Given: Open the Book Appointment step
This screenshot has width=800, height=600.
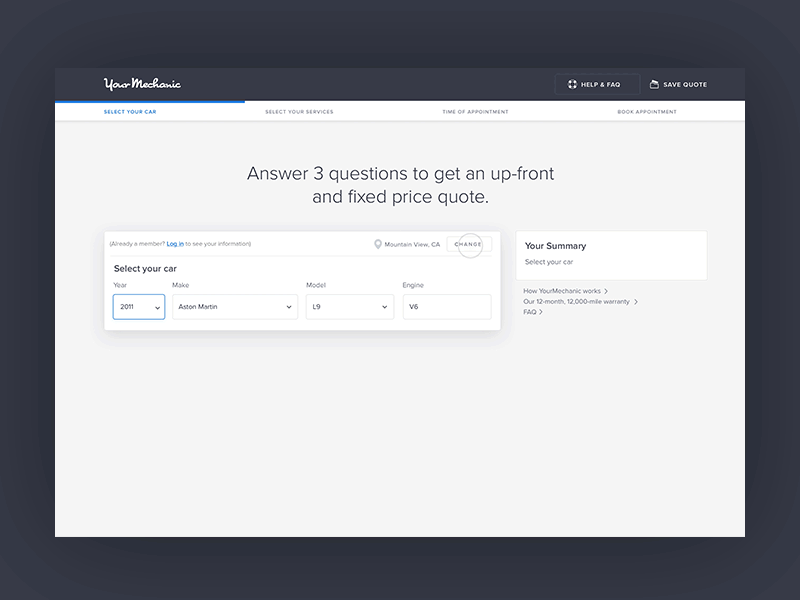Looking at the screenshot, I should tap(647, 112).
